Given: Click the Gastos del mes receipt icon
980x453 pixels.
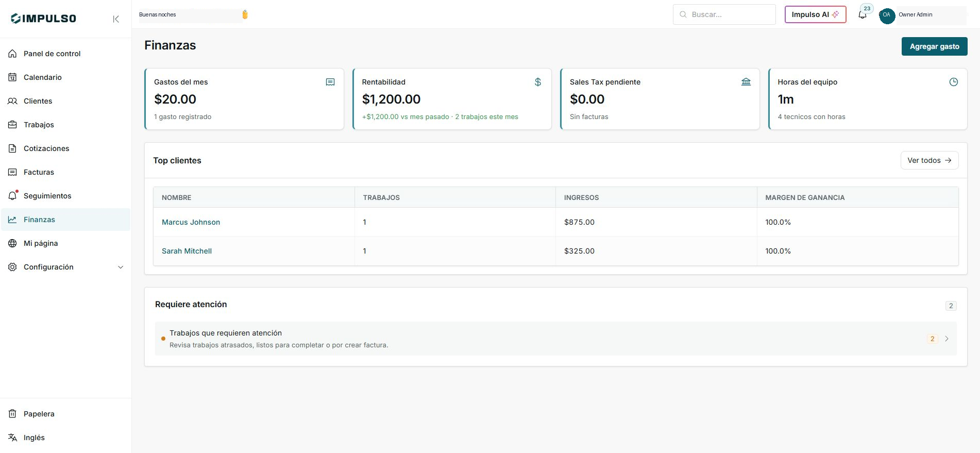Looking at the screenshot, I should [x=330, y=82].
